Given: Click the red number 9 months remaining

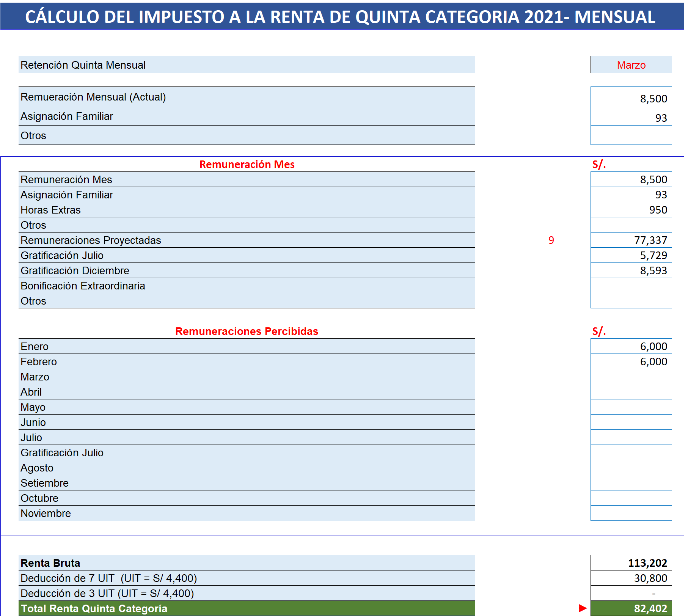Looking at the screenshot, I should 551,240.
